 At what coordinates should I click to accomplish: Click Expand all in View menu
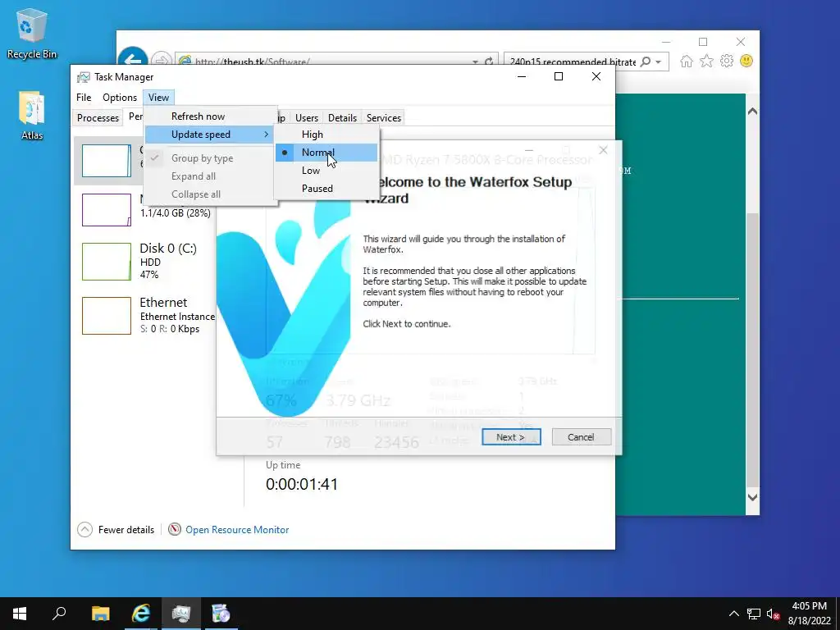[x=211, y=176]
